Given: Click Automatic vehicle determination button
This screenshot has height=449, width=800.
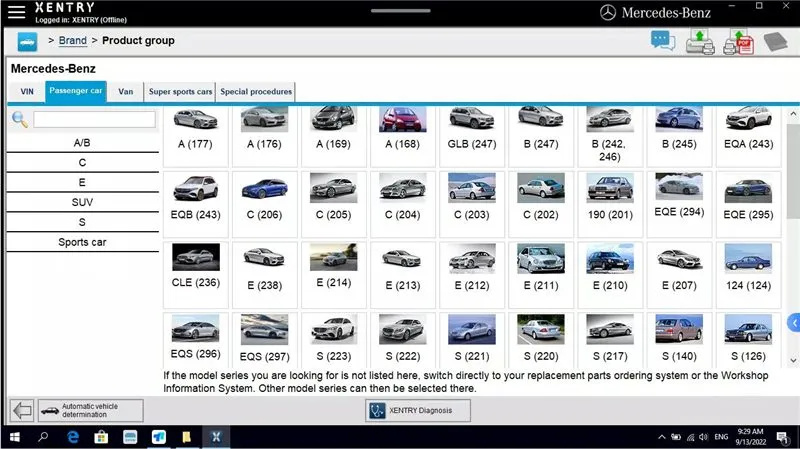Looking at the screenshot, I should 90,410.
